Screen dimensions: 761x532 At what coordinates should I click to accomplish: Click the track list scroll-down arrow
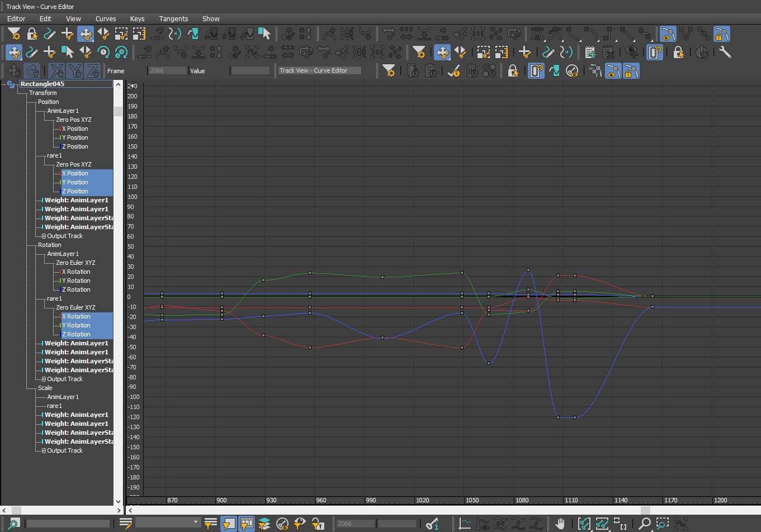(x=118, y=502)
